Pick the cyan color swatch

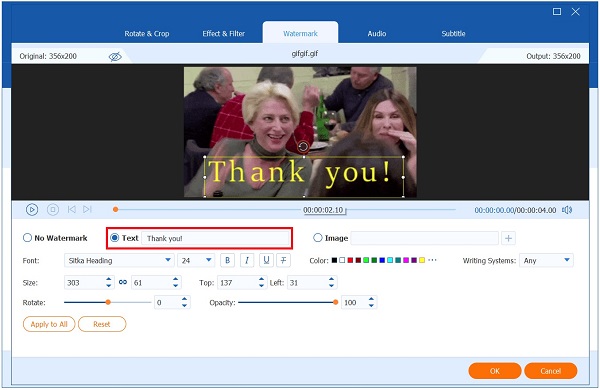(390, 260)
